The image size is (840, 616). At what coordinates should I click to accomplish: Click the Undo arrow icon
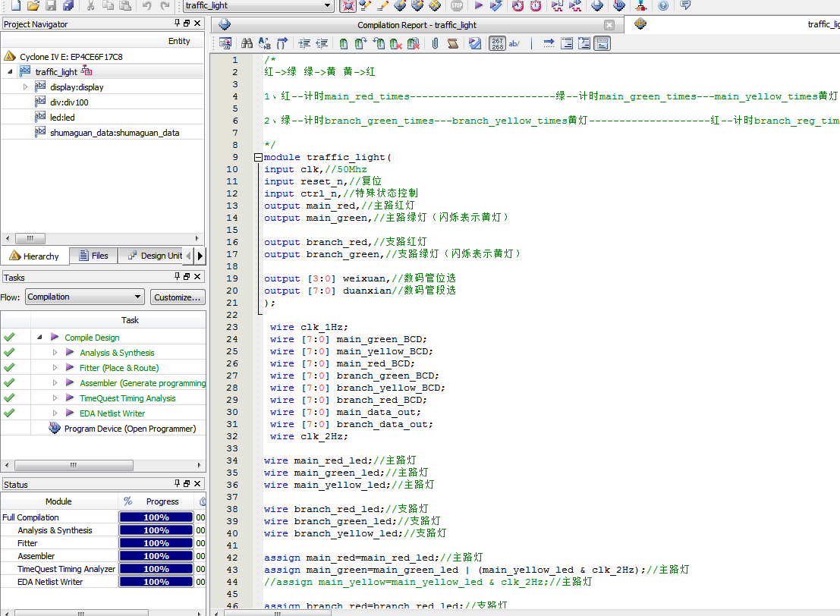[x=146, y=5]
